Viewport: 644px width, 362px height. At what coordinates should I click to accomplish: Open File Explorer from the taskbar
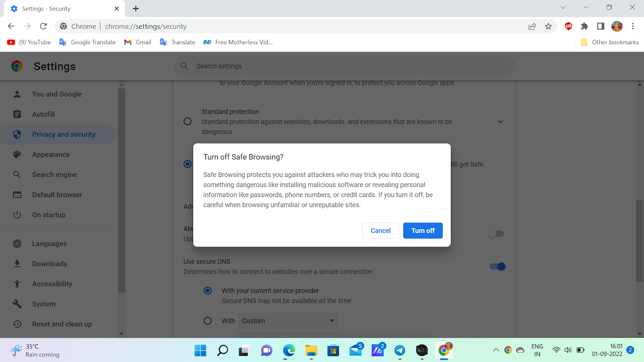coord(311,350)
